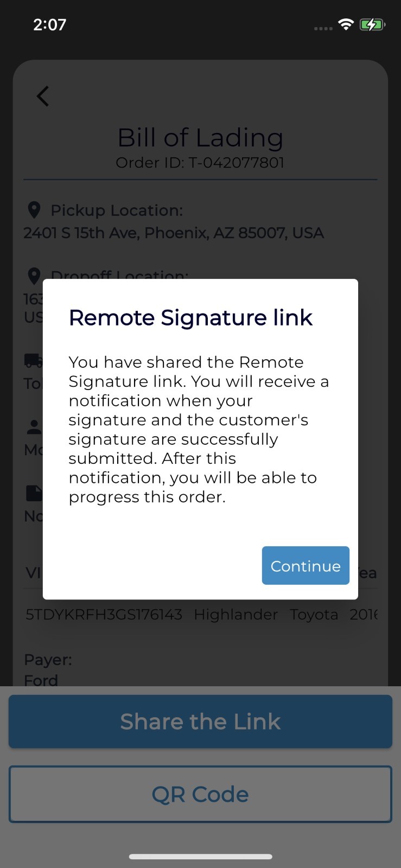Tap the Payer Ford entry

tap(48, 670)
